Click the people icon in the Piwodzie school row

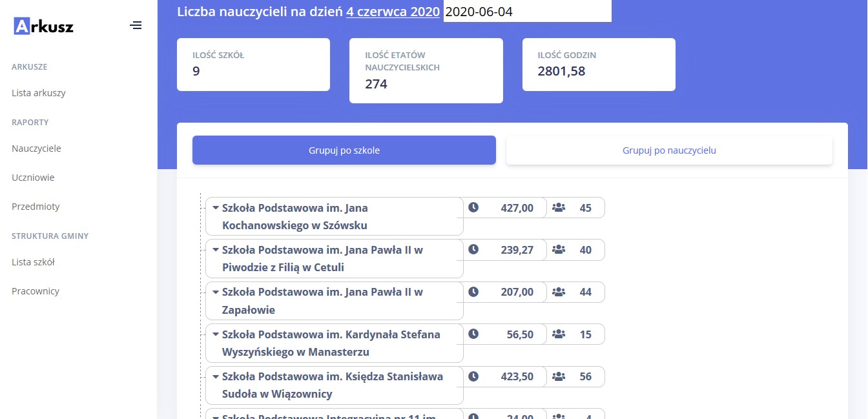tap(559, 250)
